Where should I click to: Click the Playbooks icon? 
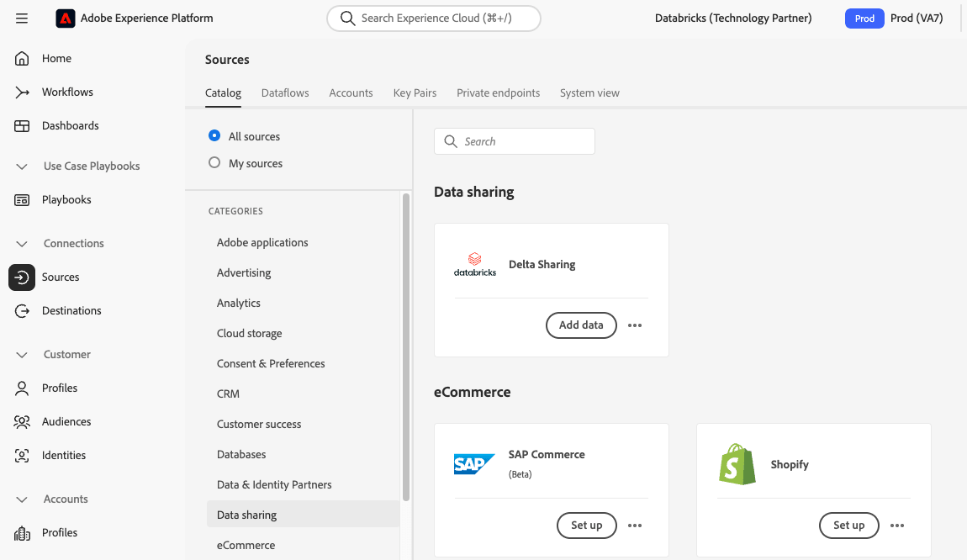click(22, 199)
